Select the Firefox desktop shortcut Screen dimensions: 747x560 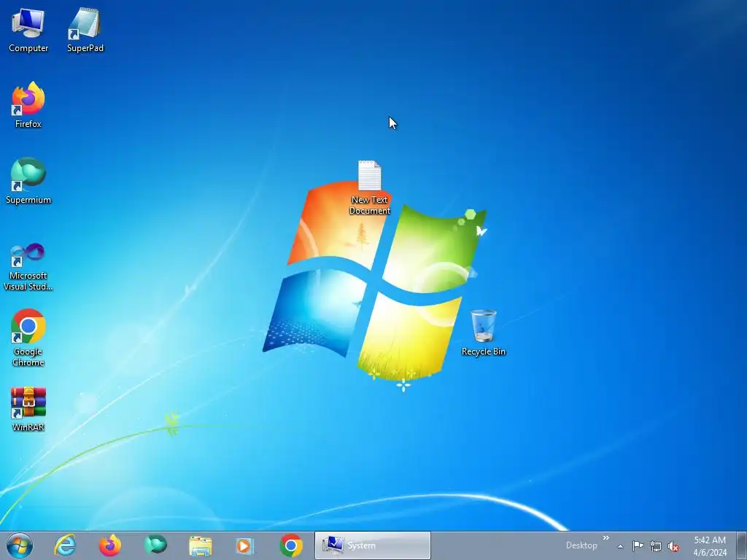tap(28, 105)
